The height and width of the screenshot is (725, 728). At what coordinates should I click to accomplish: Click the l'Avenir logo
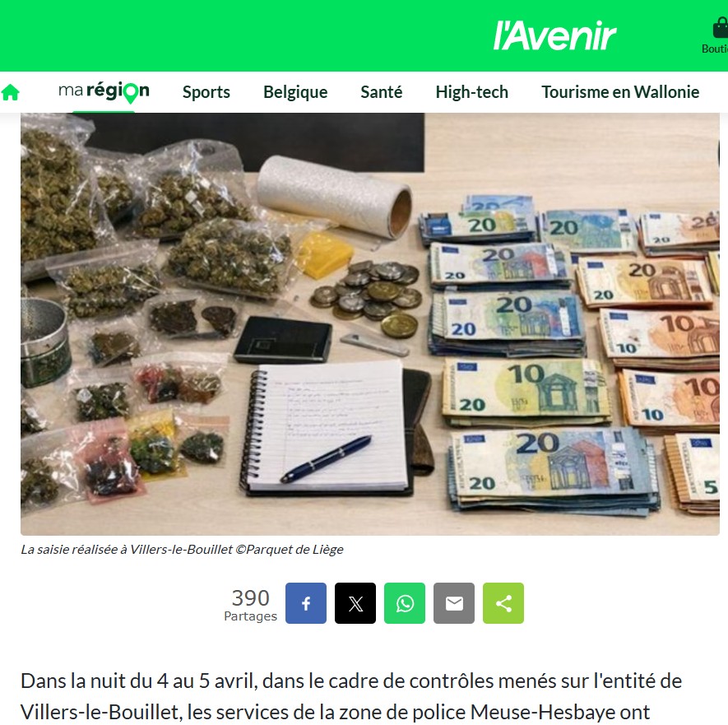(x=554, y=35)
